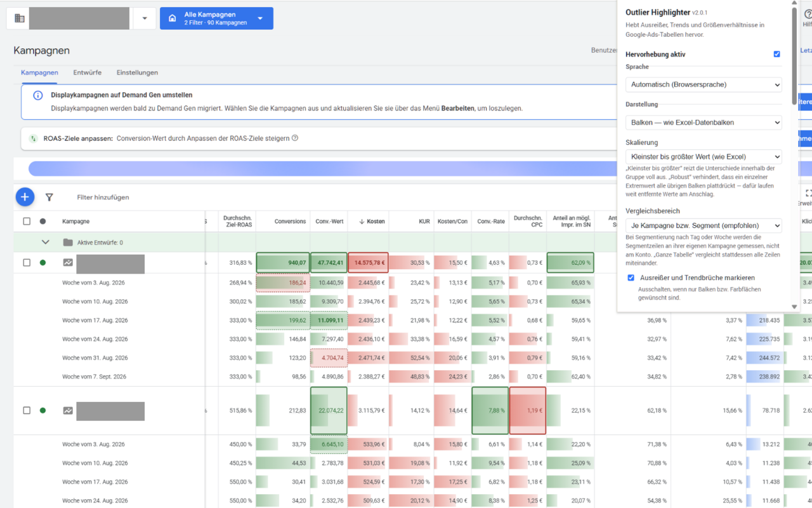Open the Alle Kampagnen view dropdown

(216, 18)
